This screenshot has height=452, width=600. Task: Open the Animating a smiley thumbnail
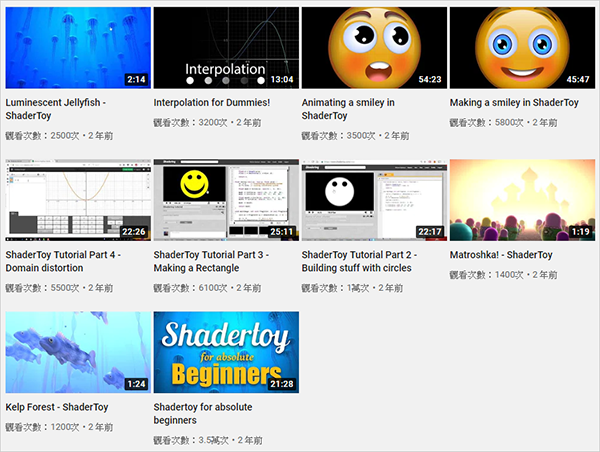374,47
